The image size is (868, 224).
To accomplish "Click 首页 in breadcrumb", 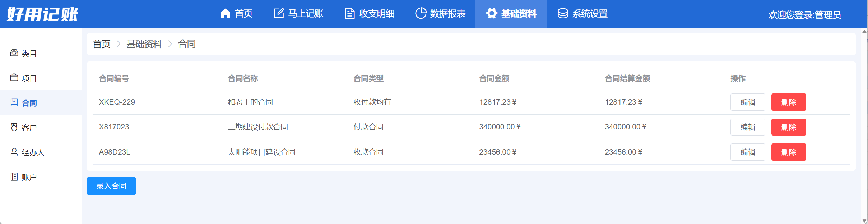I will tap(102, 44).
